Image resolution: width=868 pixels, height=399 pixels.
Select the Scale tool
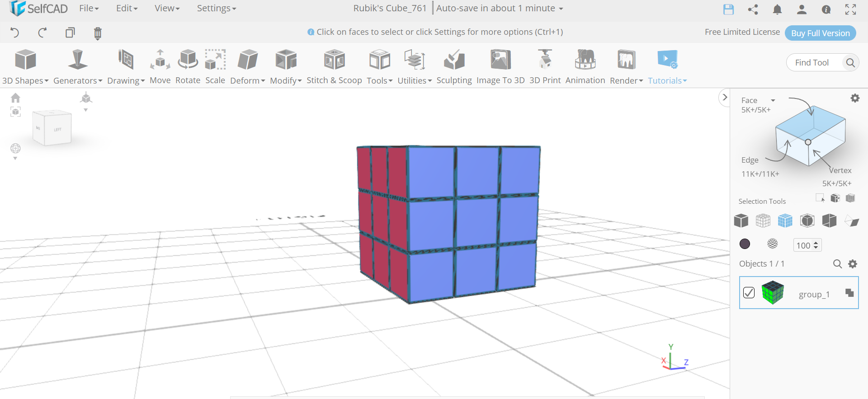[215, 60]
